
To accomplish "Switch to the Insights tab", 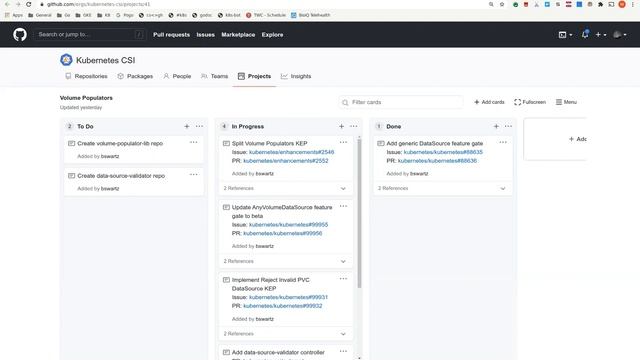I will click(296, 76).
